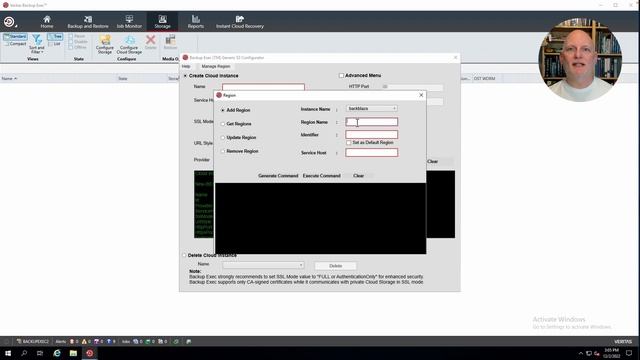Switch to the Job Monitor tab
Viewport: 640px width, 360px height.
(129, 22)
